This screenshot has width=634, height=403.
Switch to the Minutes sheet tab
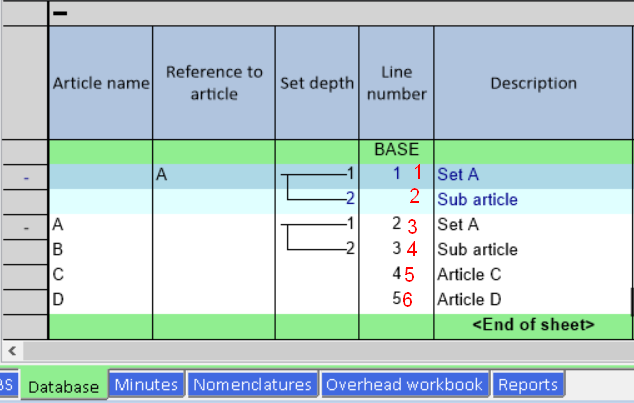coord(146,385)
